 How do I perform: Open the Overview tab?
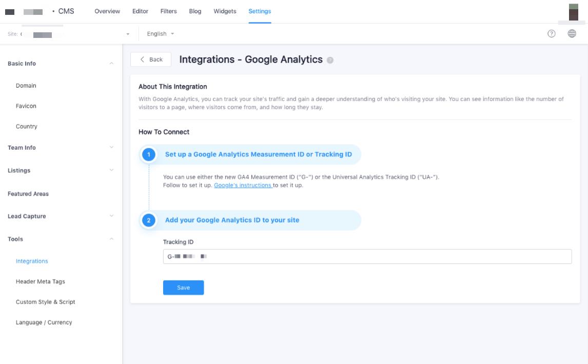click(x=107, y=11)
